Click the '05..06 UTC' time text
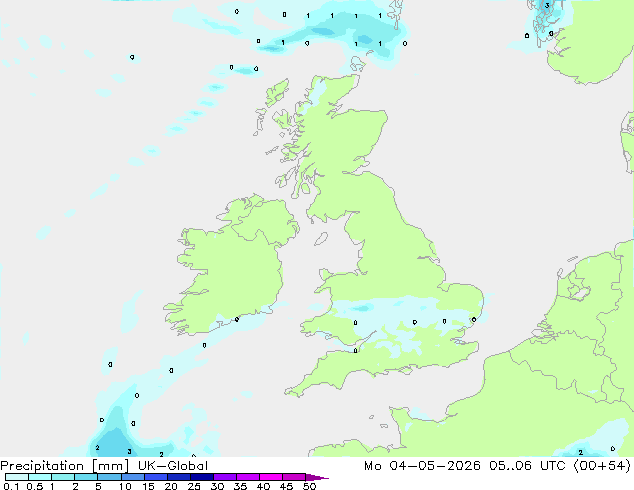Viewport: 634px width, 490px height. point(528,466)
